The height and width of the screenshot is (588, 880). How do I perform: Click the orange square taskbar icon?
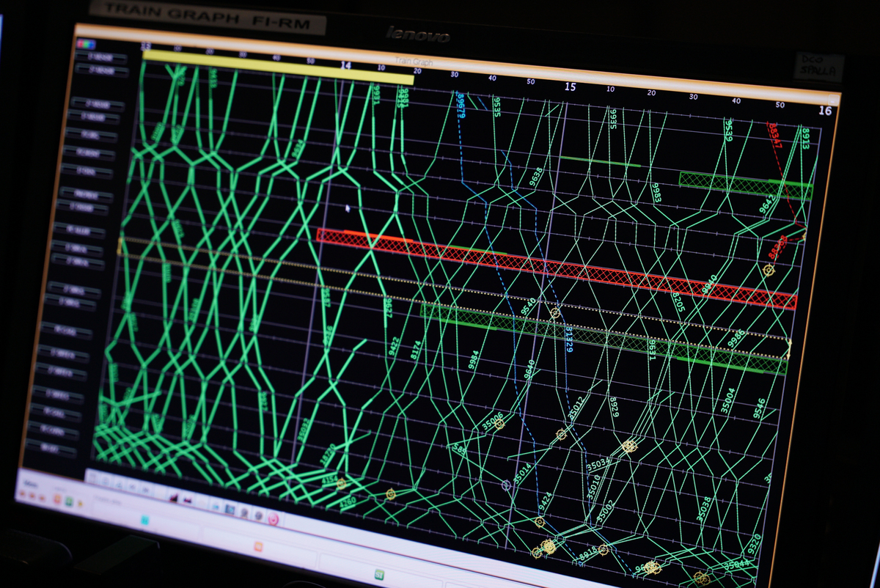click(x=257, y=547)
